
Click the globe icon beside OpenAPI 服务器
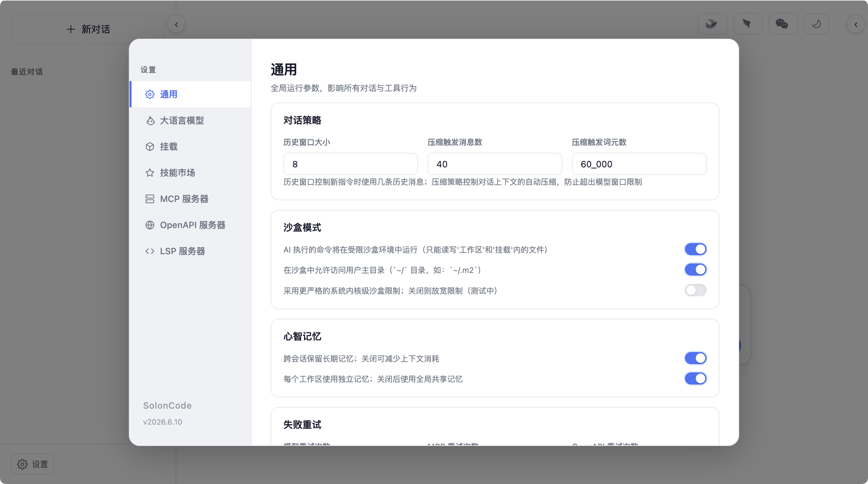[x=150, y=225]
